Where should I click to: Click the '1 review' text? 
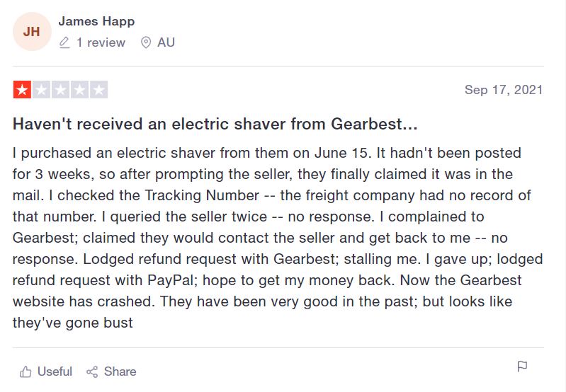click(x=101, y=42)
